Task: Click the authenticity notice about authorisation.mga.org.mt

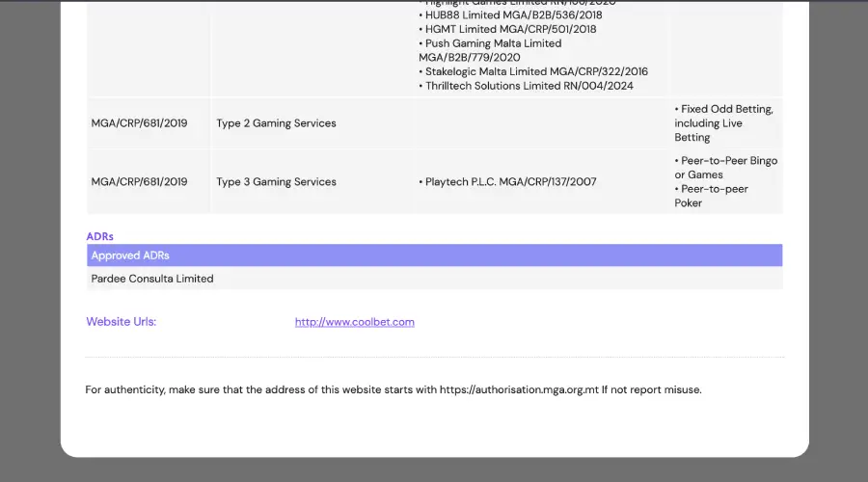Action: pos(393,389)
